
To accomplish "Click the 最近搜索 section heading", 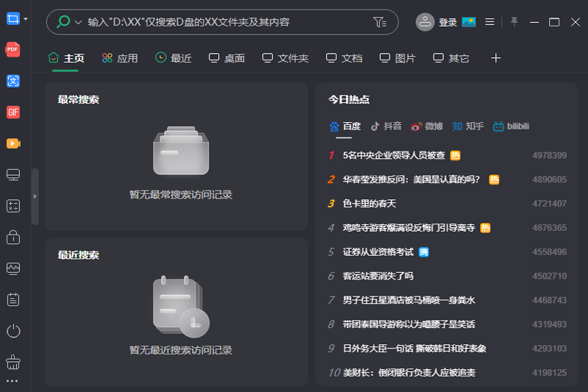I will 79,255.
